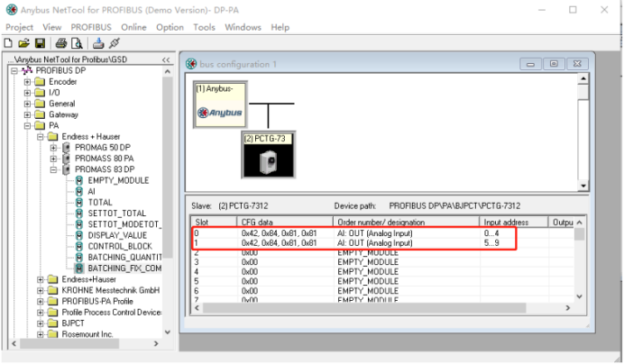
Task: Select PROMASS 83 DP device icon
Action: tap(67, 169)
